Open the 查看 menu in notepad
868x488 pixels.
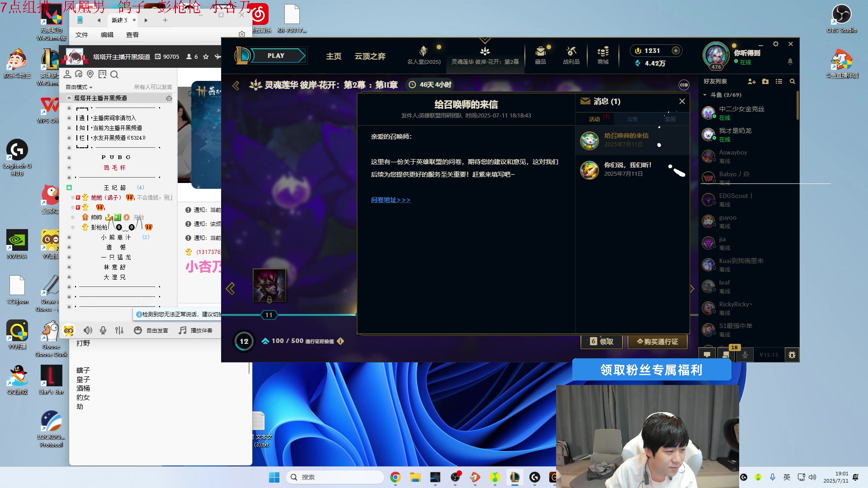pos(132,35)
